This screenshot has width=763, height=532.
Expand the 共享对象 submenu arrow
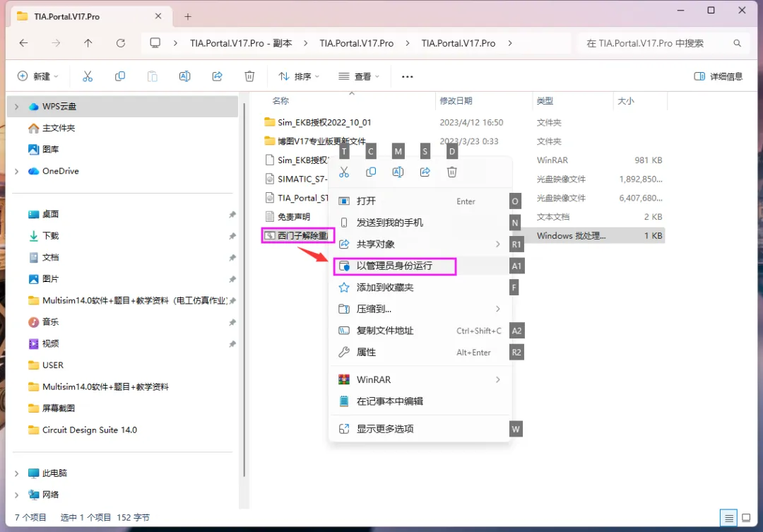pyautogui.click(x=498, y=244)
